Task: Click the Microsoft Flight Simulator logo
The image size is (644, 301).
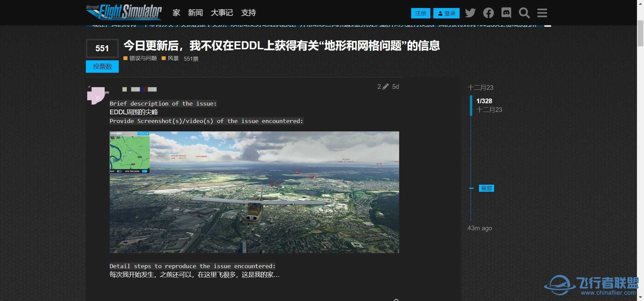Action: (x=124, y=12)
